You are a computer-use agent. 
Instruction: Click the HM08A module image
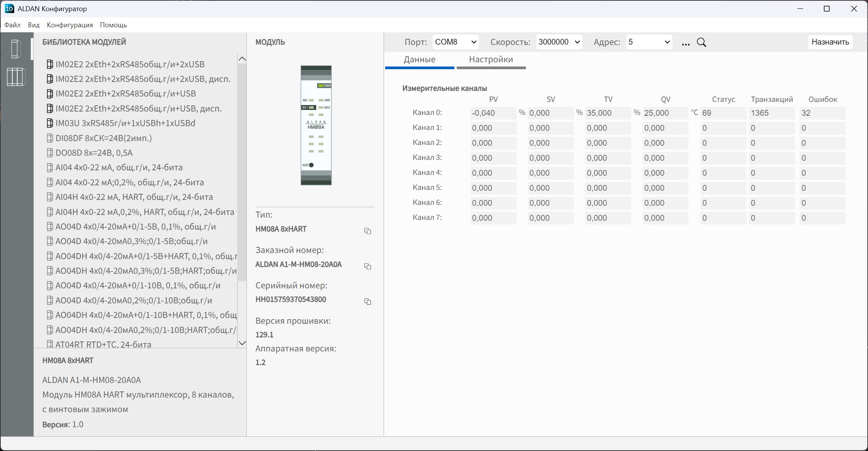coord(316,125)
